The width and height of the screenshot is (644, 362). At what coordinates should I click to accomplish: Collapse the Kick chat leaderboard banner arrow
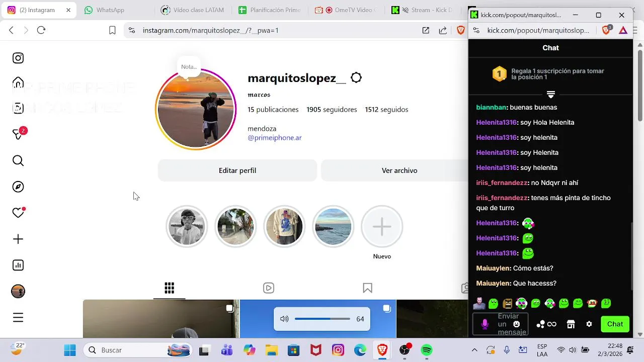click(x=551, y=95)
